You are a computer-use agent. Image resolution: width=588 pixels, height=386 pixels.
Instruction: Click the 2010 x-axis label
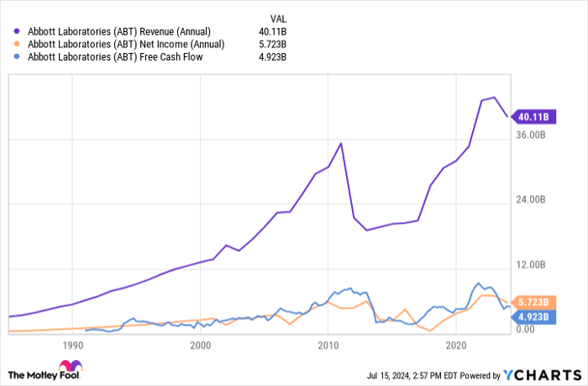click(328, 346)
